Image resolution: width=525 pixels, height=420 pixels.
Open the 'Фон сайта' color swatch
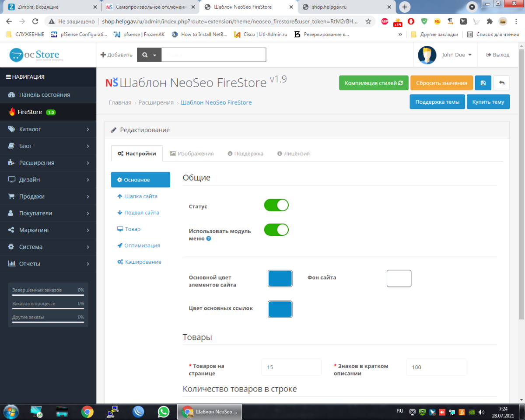coord(399,279)
